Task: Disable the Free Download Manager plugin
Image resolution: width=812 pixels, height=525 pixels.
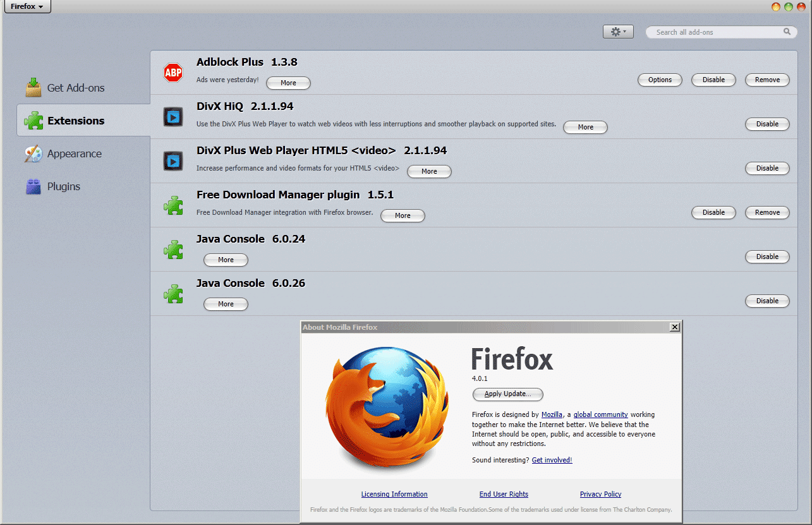Action: [713, 212]
